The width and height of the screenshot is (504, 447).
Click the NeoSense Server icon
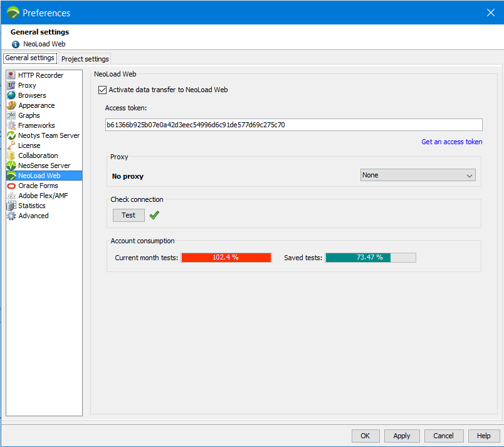pos(11,166)
